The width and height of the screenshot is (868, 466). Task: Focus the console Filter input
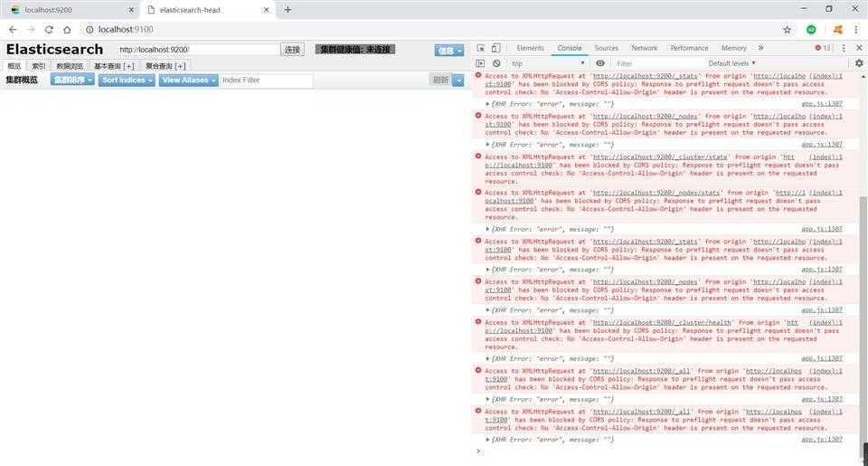click(657, 63)
